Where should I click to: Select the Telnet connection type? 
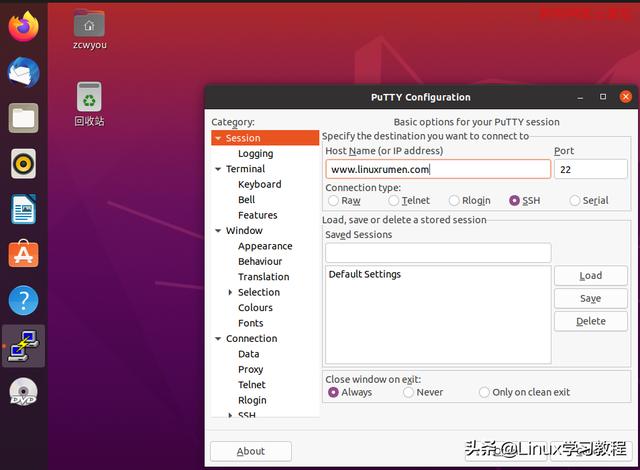click(393, 200)
